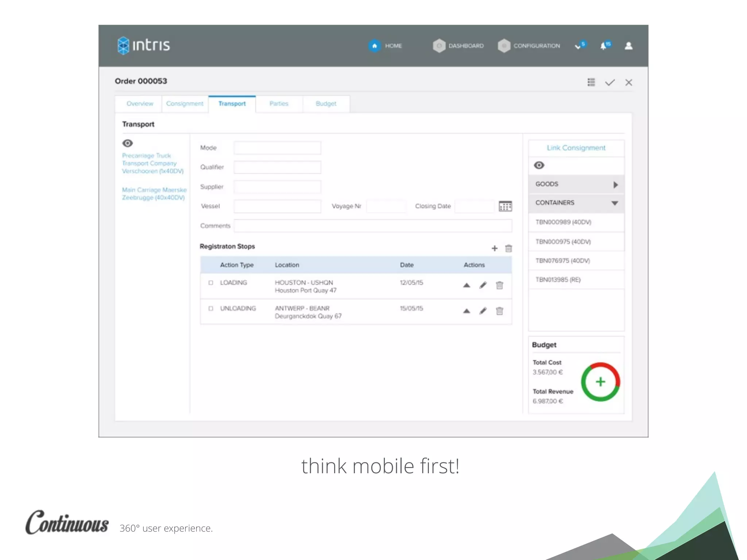
Task: Open the user profile icon
Action: coord(628,46)
